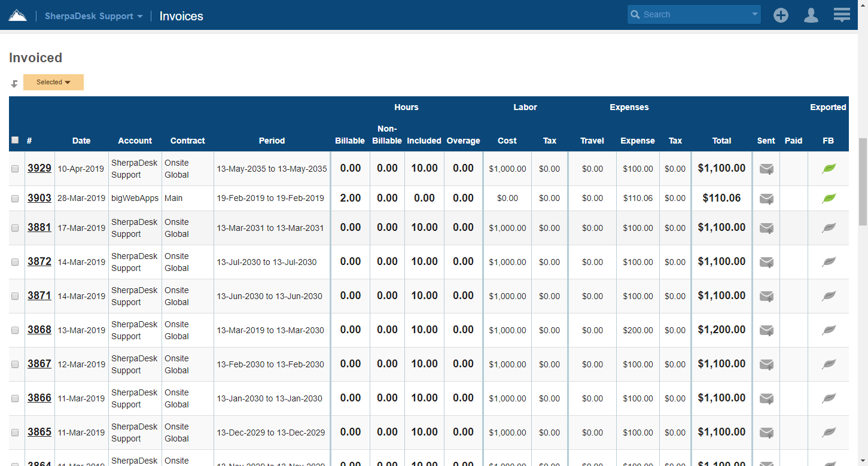Click green FreshBooks leaf for invoice 3929
The height and width of the screenshot is (466, 868).
(829, 169)
